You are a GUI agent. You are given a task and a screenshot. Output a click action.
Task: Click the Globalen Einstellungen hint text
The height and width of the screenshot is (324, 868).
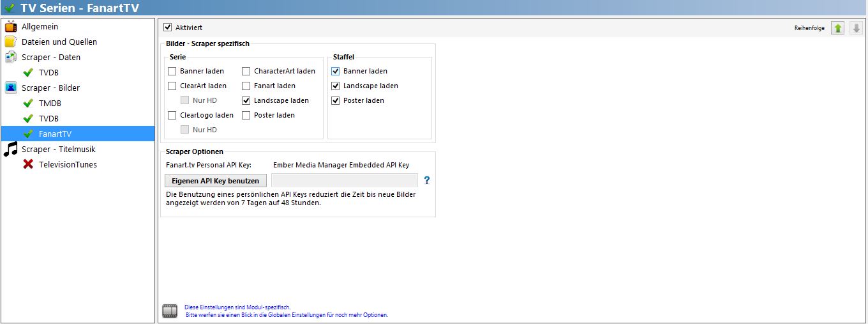click(x=287, y=315)
